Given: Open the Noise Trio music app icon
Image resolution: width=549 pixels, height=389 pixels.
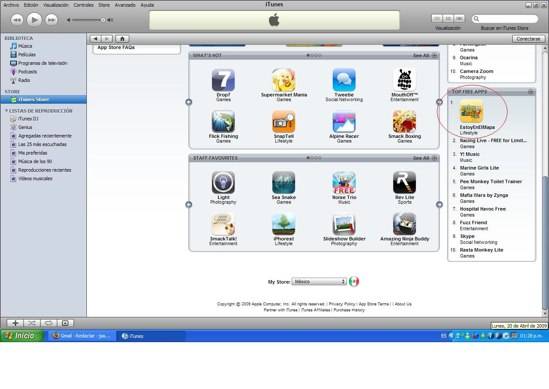Looking at the screenshot, I should point(344,182).
